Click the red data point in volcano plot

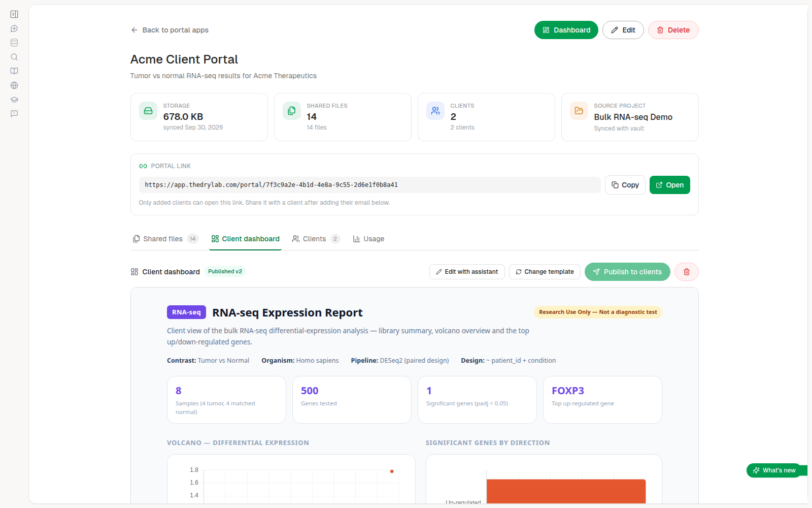click(x=392, y=471)
